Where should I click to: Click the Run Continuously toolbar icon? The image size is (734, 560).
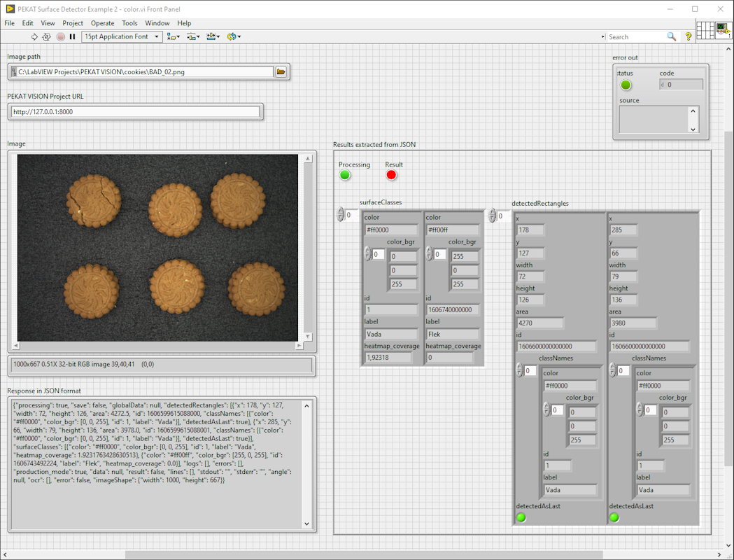[46, 36]
